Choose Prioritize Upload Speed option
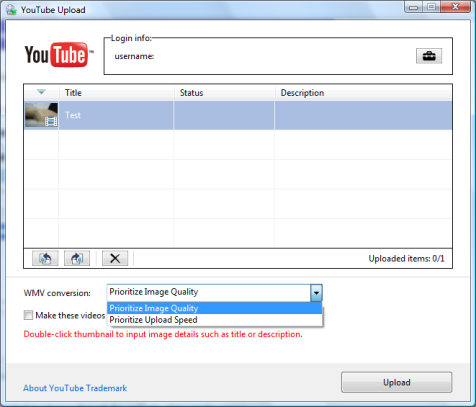Viewport: 476px width, 407px height. 214,320
